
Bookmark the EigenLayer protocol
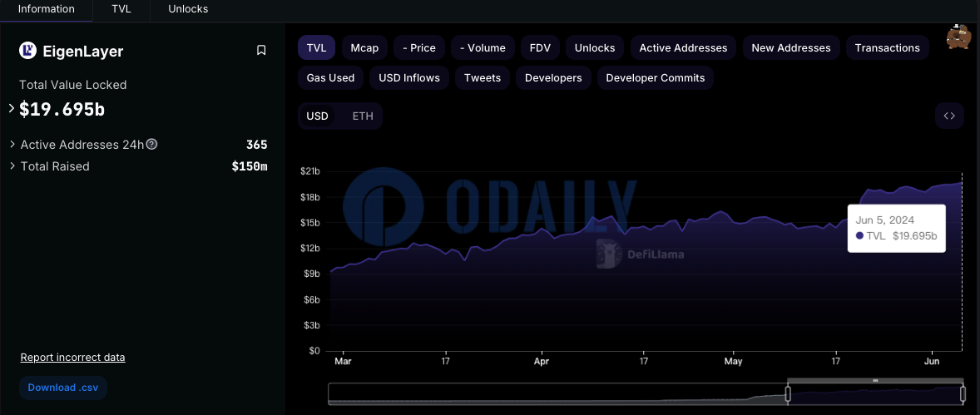pos(261,51)
